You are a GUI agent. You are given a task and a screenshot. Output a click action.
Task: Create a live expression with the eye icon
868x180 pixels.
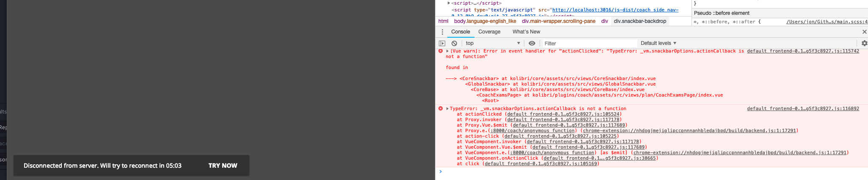point(532,43)
